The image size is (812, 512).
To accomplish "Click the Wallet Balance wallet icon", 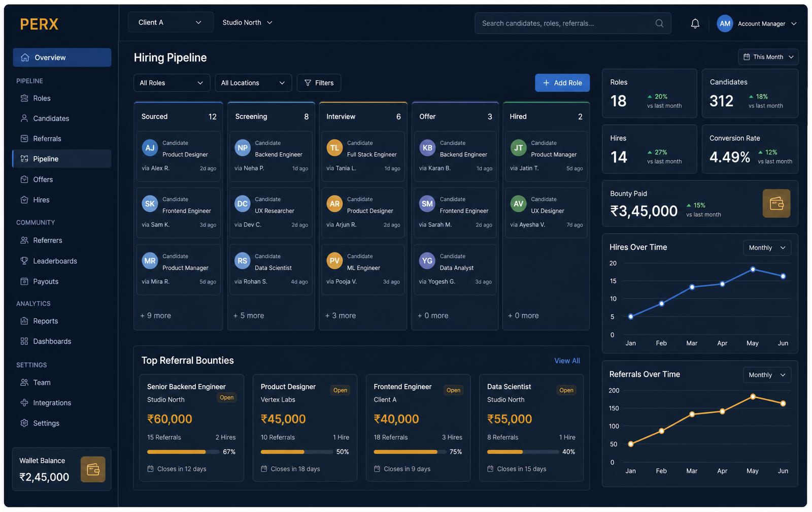I will coord(93,469).
